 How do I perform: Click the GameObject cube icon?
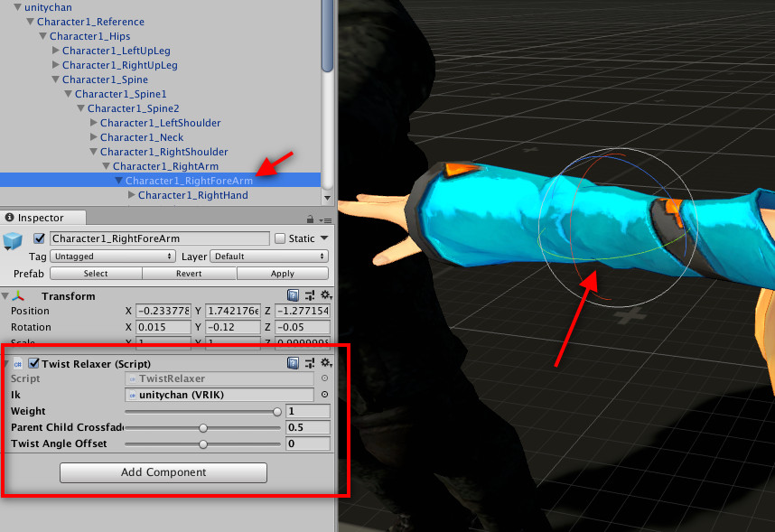click(x=13, y=241)
